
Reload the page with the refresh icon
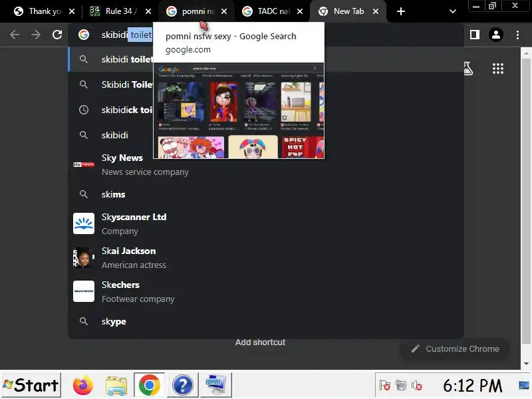point(57,35)
